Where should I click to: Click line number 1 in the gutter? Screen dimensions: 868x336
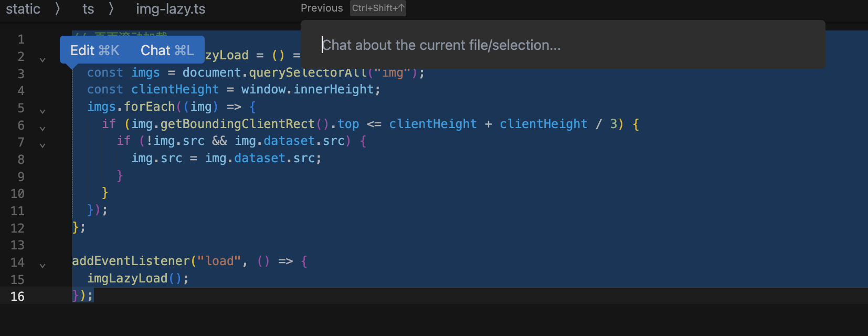point(21,39)
